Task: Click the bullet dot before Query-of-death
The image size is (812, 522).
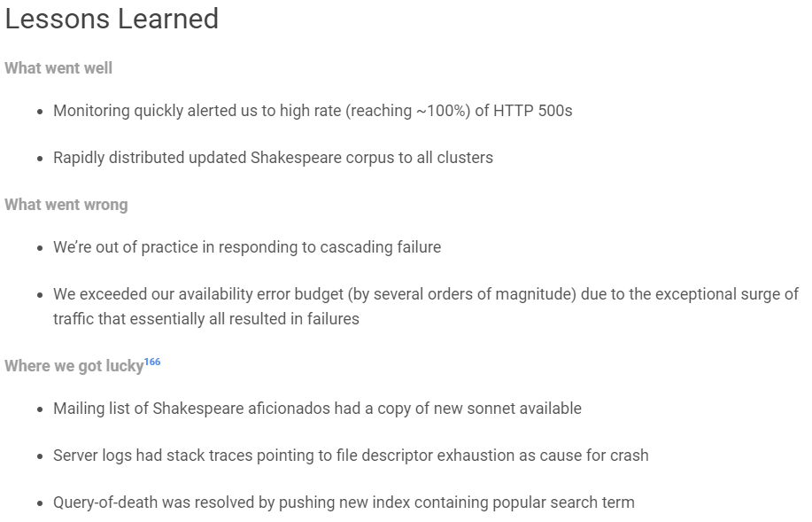Action: [x=41, y=504]
